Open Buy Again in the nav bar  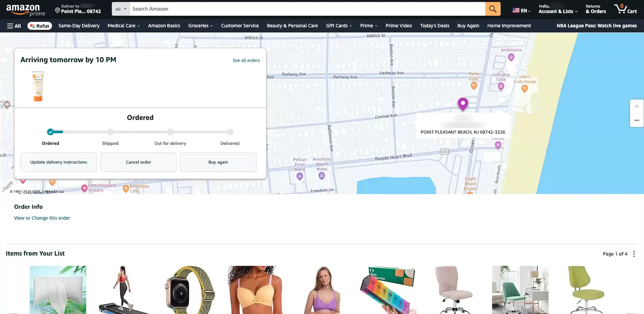[468, 26]
